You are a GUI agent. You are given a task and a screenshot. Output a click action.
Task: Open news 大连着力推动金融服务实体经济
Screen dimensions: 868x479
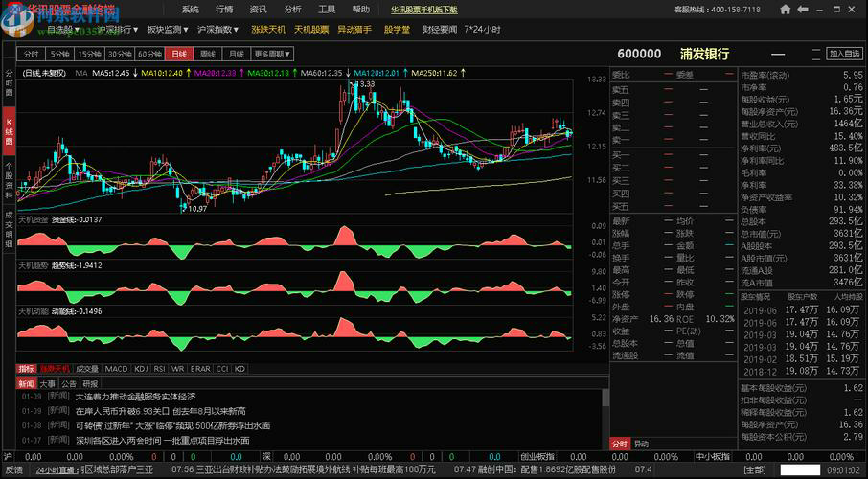(136, 397)
